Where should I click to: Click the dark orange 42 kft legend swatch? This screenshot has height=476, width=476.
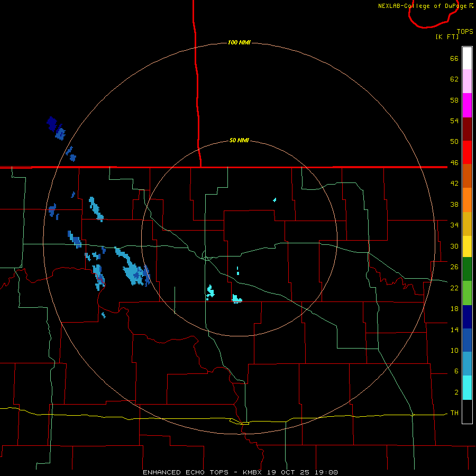coord(467,176)
